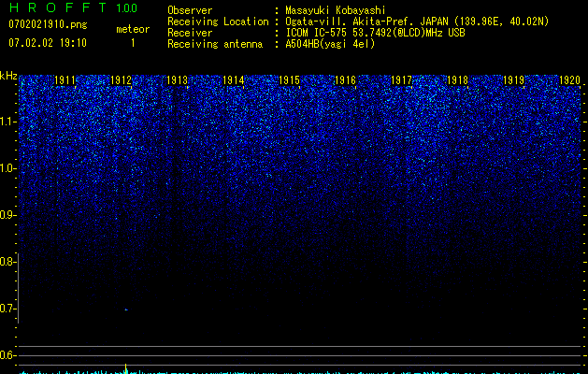Click the 1916 time marker
The width and height of the screenshot is (588, 374).
coord(345,79)
